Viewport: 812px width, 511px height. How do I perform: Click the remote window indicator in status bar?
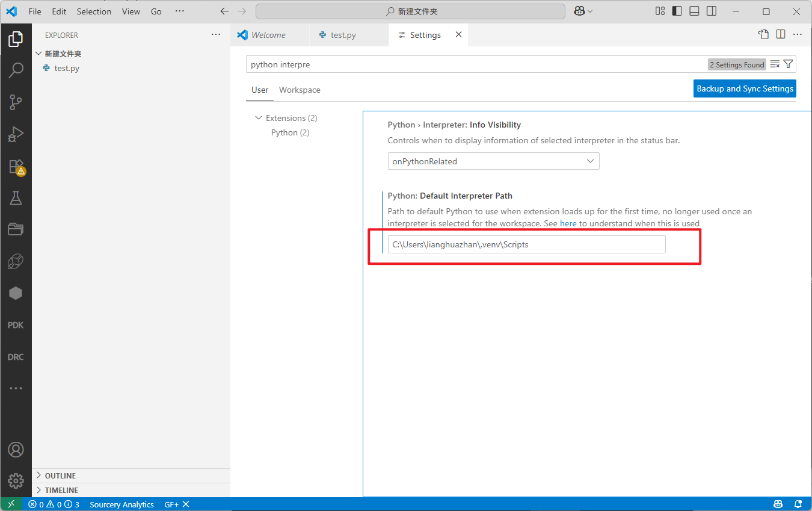click(x=11, y=504)
